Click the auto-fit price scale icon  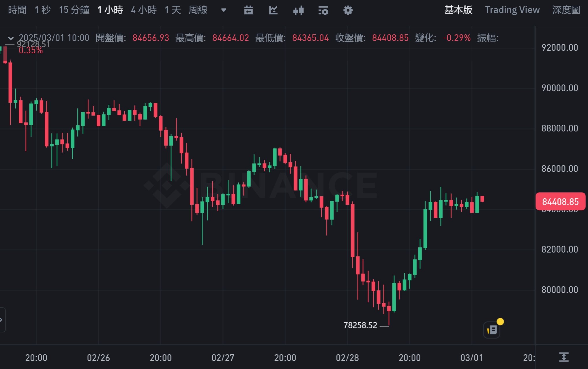[x=563, y=357]
